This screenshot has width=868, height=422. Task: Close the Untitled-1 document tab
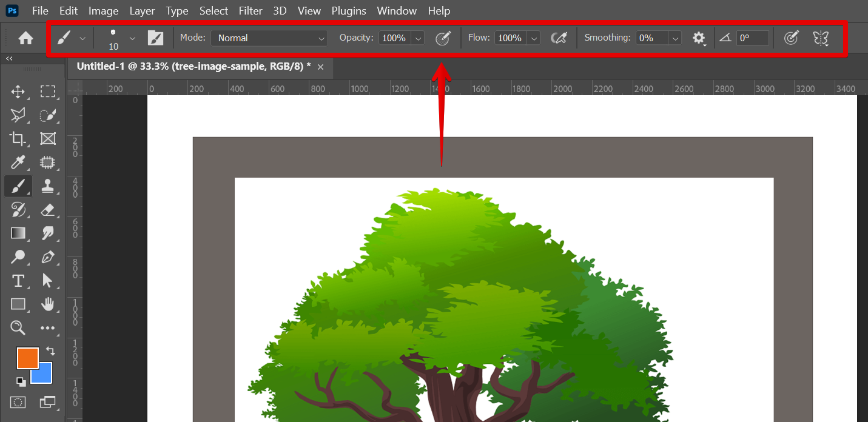(321, 67)
